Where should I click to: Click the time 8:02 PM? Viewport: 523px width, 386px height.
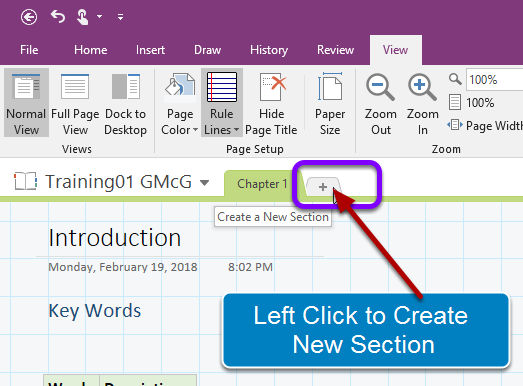pos(250,267)
